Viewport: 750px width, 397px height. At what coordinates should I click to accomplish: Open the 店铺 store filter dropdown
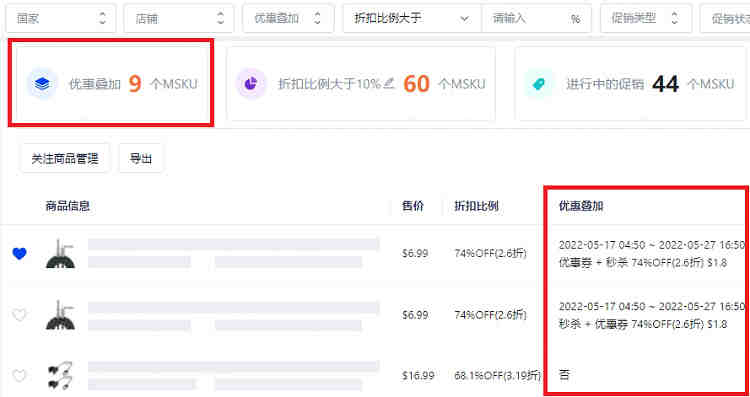point(179,19)
